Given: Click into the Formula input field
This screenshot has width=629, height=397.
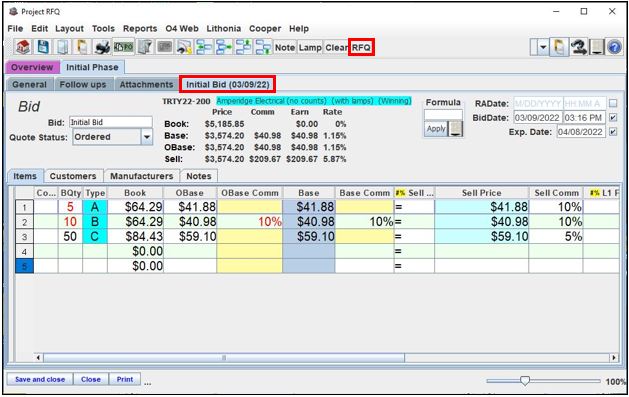Looking at the screenshot, I should (x=443, y=115).
